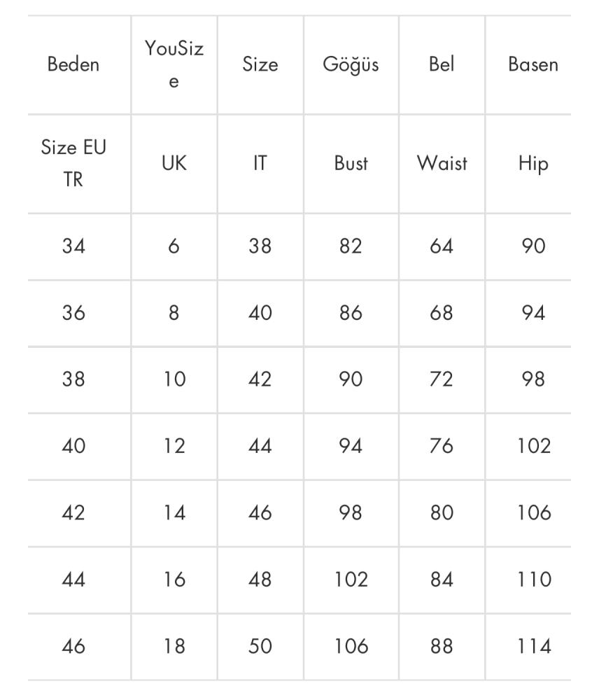Click the IT label cell
Screen dimensions: 599x700
click(260, 163)
